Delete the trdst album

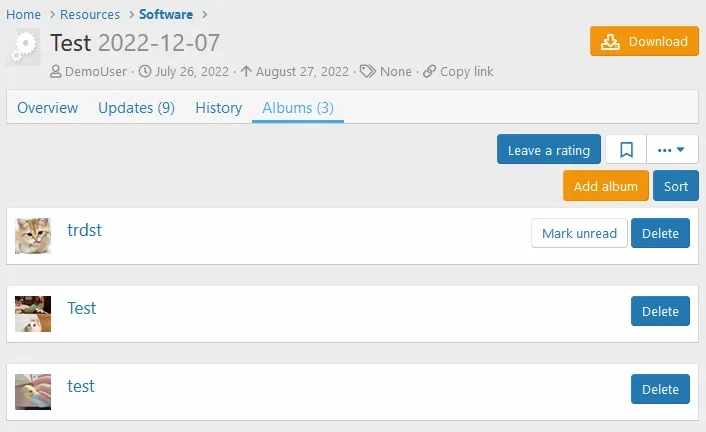[660, 233]
